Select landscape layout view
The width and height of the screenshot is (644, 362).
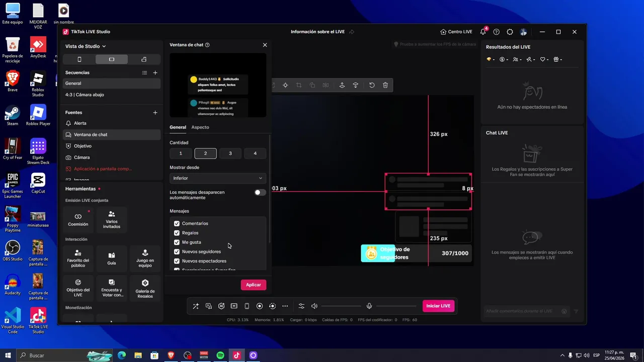(112, 59)
